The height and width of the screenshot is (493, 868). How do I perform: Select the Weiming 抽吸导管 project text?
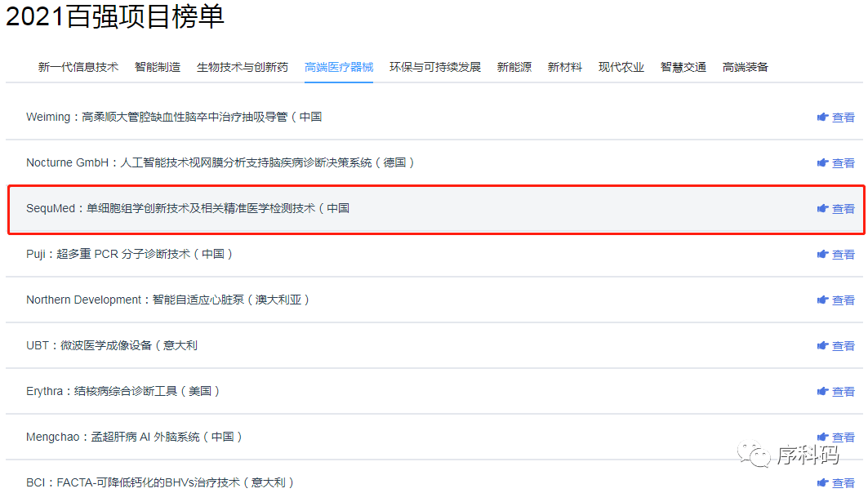click(x=174, y=117)
